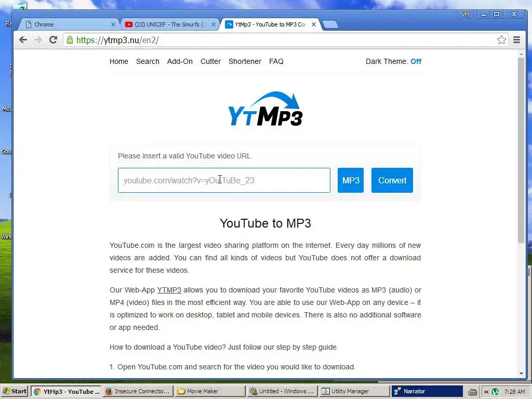Viewport: 532px width, 399px height.
Task: Click the YtMp3 logo image
Action: [x=265, y=109]
